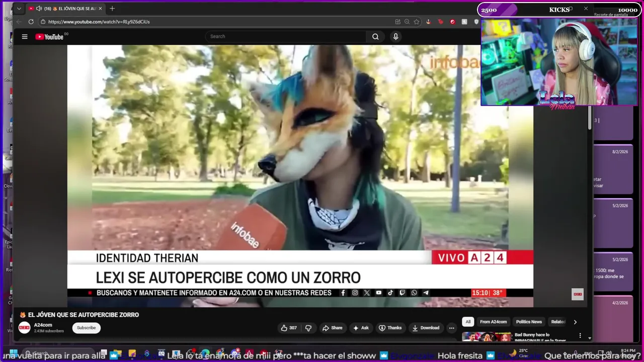This screenshot has width=644, height=362.
Task: Open File Explorer from the taskbar
Action: 117,353
